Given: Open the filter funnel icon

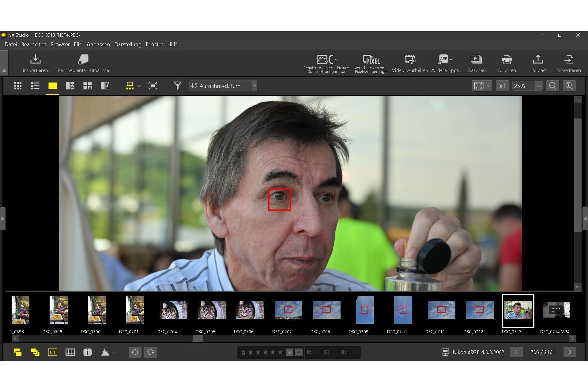Looking at the screenshot, I should click(177, 86).
